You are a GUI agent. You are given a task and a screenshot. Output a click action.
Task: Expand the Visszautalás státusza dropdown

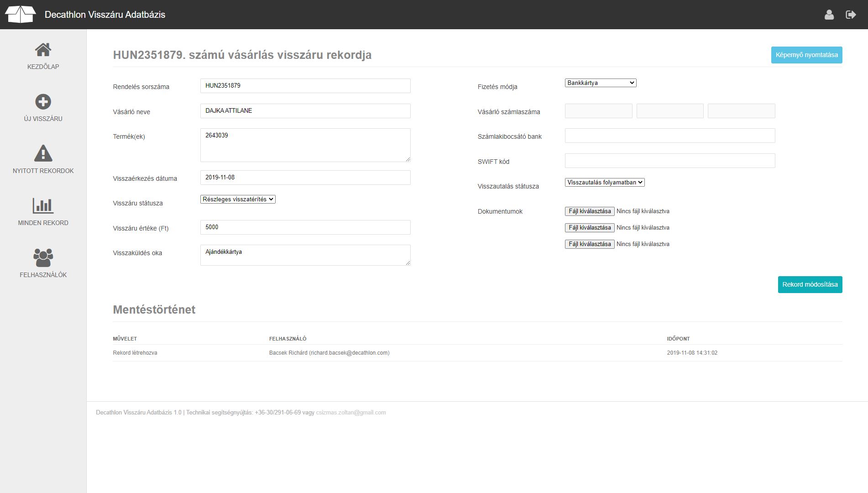tap(604, 182)
